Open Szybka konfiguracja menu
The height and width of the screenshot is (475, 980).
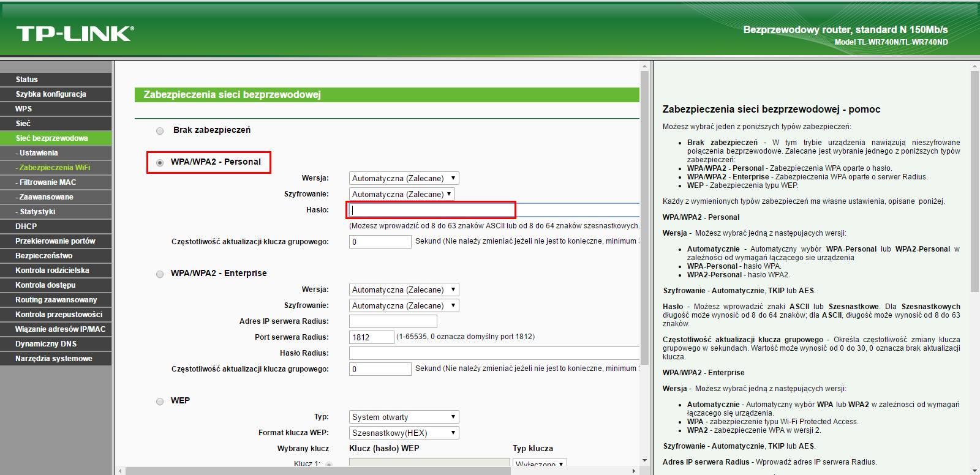coord(56,94)
